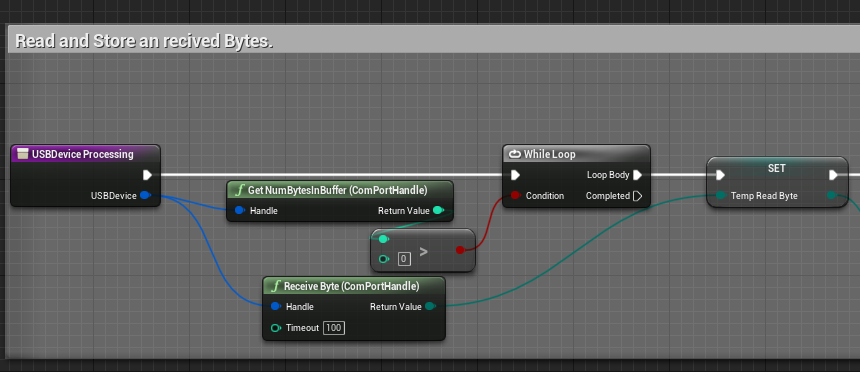Select the Get NumBytesInBuffer node title
Viewport: 860px width, 372px height.
pyautogui.click(x=337, y=190)
